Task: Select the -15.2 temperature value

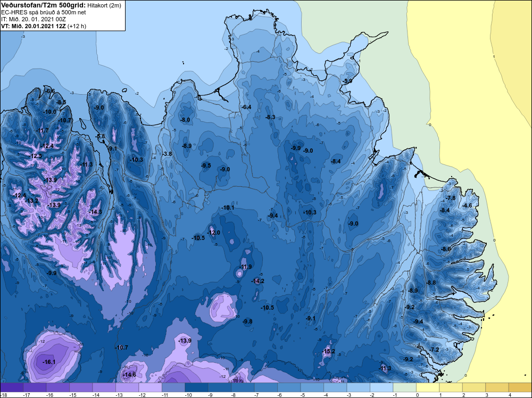Action: (328, 351)
